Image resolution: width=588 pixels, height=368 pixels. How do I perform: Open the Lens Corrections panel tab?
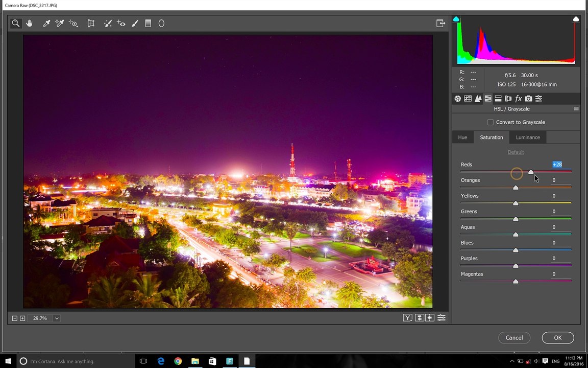click(508, 98)
